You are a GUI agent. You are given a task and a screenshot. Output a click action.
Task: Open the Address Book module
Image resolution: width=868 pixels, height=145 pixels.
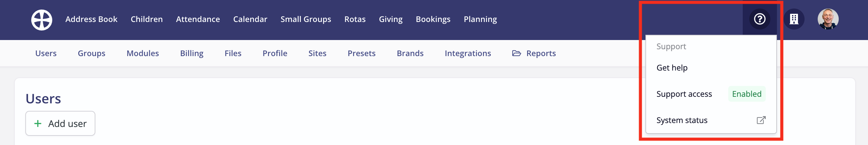pos(91,19)
